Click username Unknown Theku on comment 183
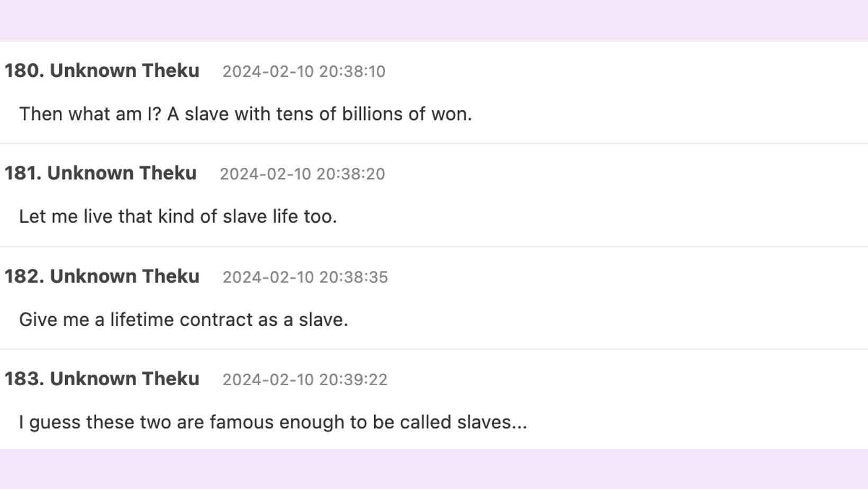This screenshot has height=489, width=868. (x=124, y=379)
